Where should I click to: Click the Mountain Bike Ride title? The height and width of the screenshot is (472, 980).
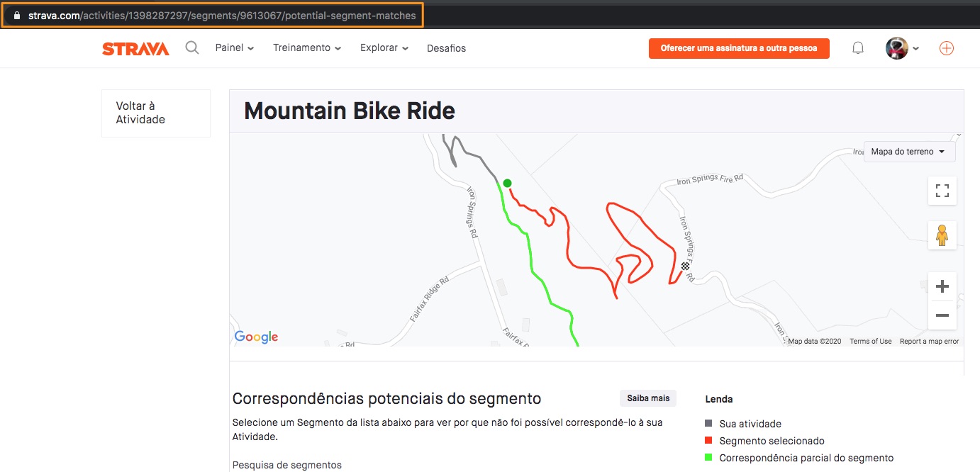pos(350,111)
